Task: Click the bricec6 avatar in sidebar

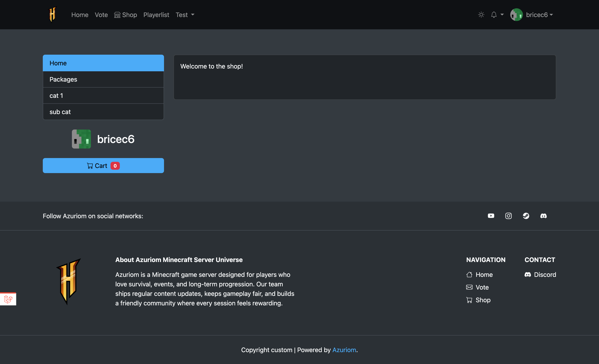Action: coord(81,139)
